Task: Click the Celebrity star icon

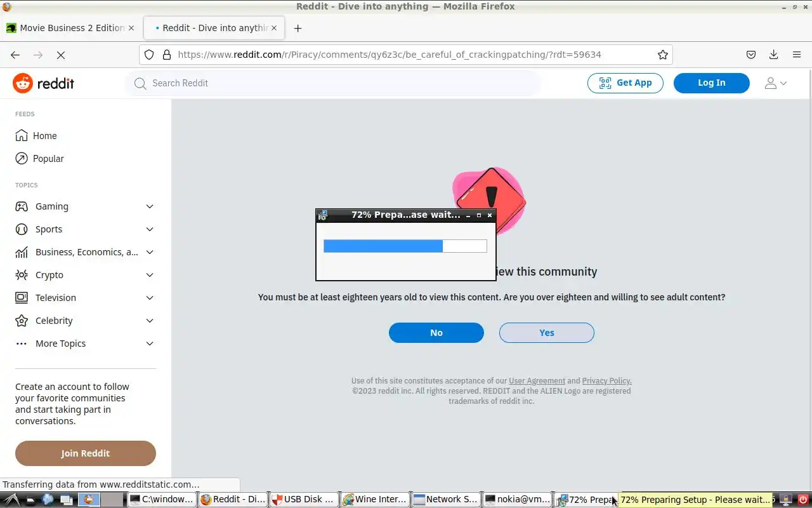Action: pos(22,321)
